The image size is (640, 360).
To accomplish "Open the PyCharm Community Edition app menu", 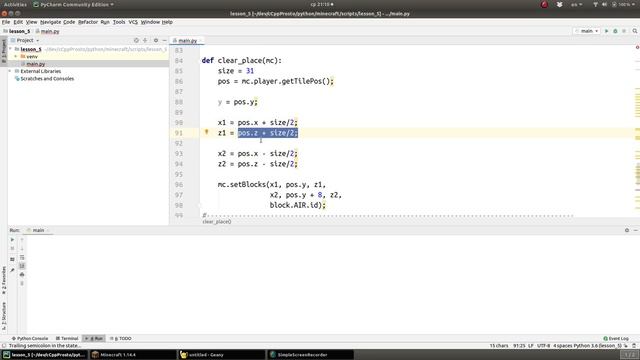I will [x=73, y=4].
